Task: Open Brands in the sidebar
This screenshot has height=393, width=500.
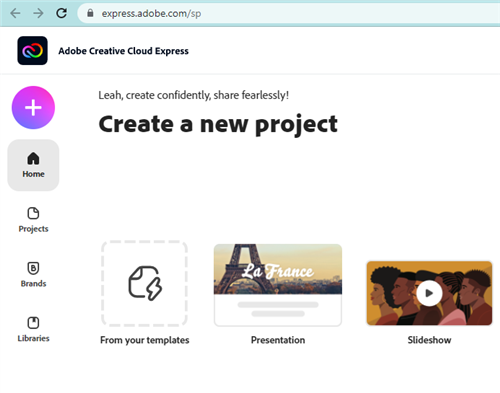Action: [33, 275]
